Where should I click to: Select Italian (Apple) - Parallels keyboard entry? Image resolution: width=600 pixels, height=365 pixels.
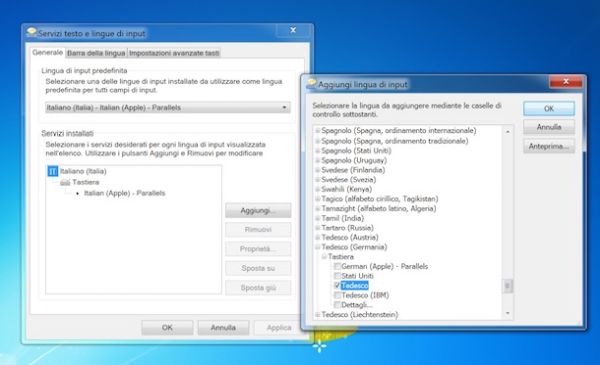click(x=125, y=193)
